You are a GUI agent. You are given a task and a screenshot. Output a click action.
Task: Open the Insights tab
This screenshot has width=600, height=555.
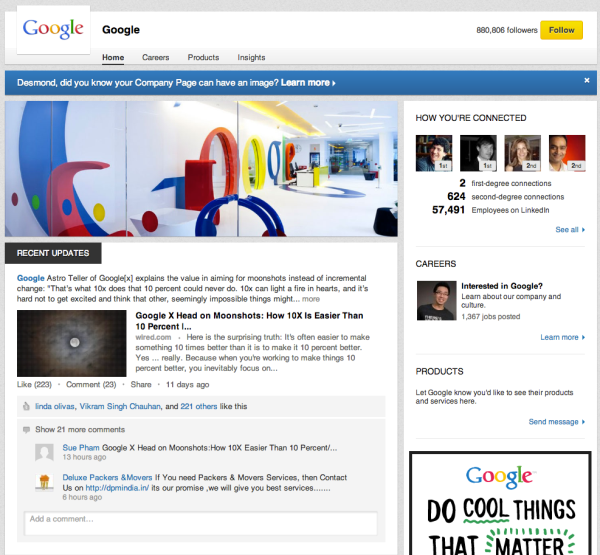(x=251, y=57)
